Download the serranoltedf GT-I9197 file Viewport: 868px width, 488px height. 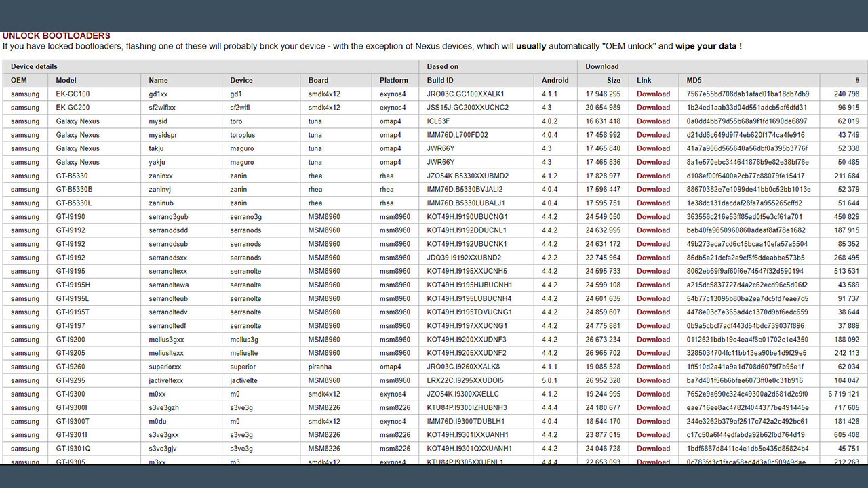(653, 326)
